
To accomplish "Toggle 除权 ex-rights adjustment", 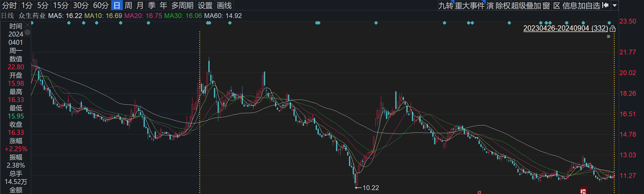I will [503, 6].
